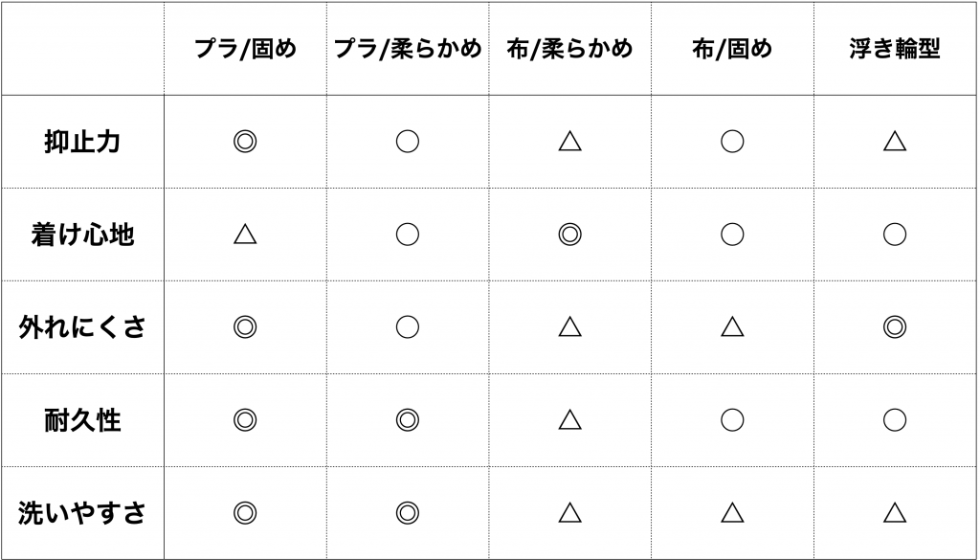Click the circle for 耐久性 under 浮き輪型

pyautogui.click(x=895, y=420)
